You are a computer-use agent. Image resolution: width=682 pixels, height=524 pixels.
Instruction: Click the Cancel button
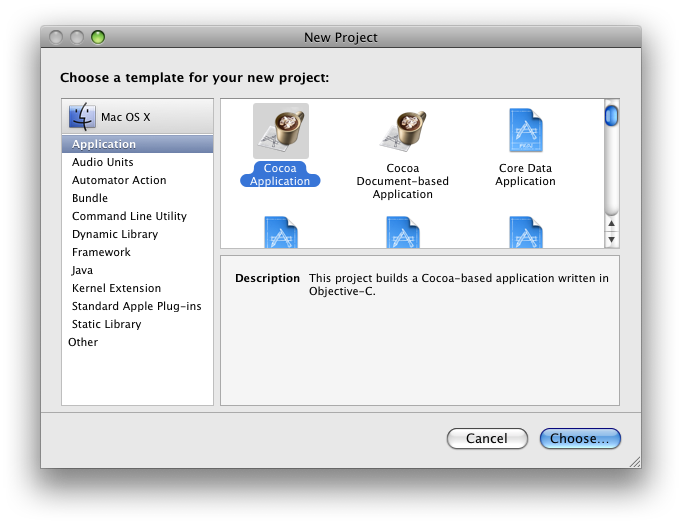487,438
